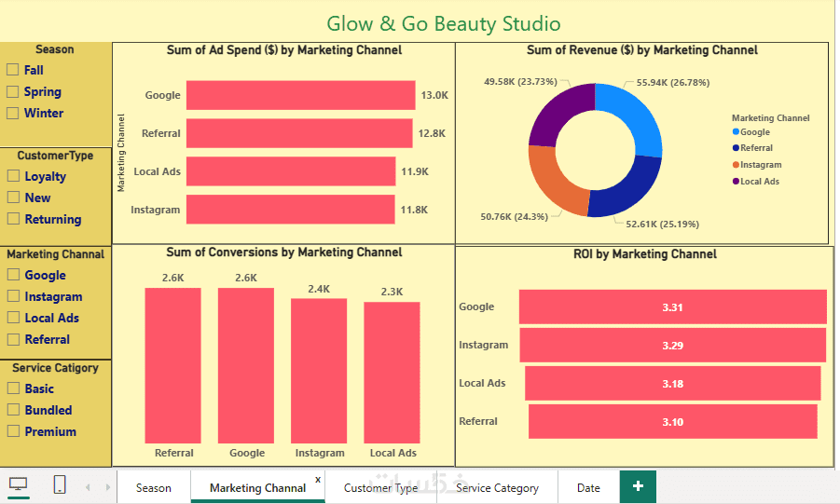
Task: Click Sum of Revenue chart title
Action: [641, 49]
